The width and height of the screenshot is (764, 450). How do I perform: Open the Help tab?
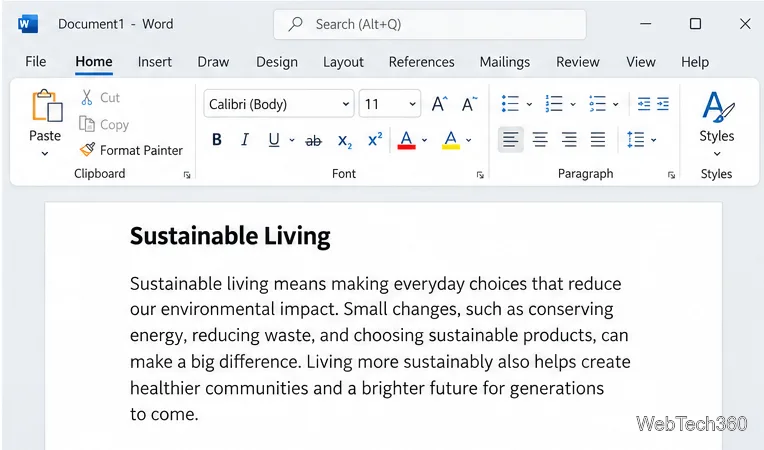695,62
